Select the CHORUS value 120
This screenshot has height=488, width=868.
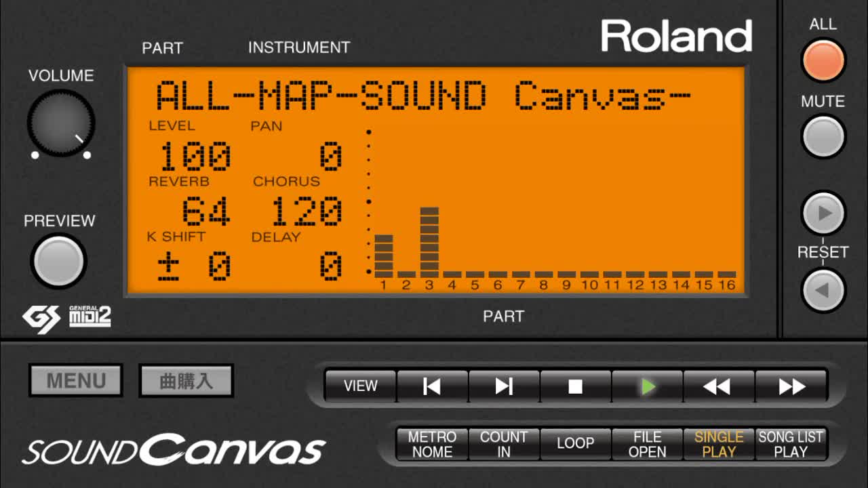tap(307, 211)
